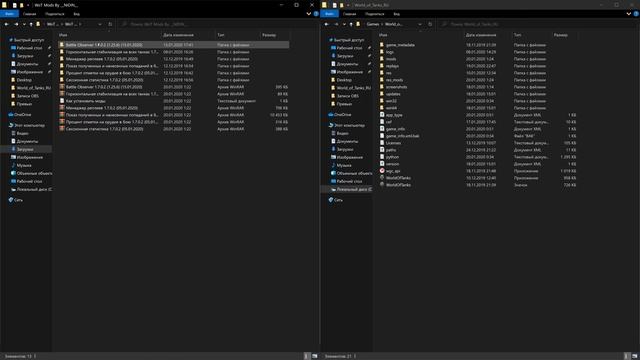Go up one folder in left window

pyautogui.click(x=31, y=24)
